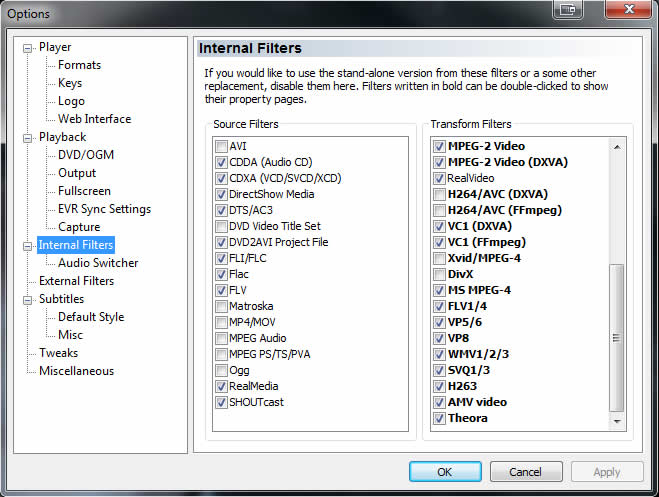The image size is (659, 497).
Task: Select the Playback tree item
Action: [62, 137]
